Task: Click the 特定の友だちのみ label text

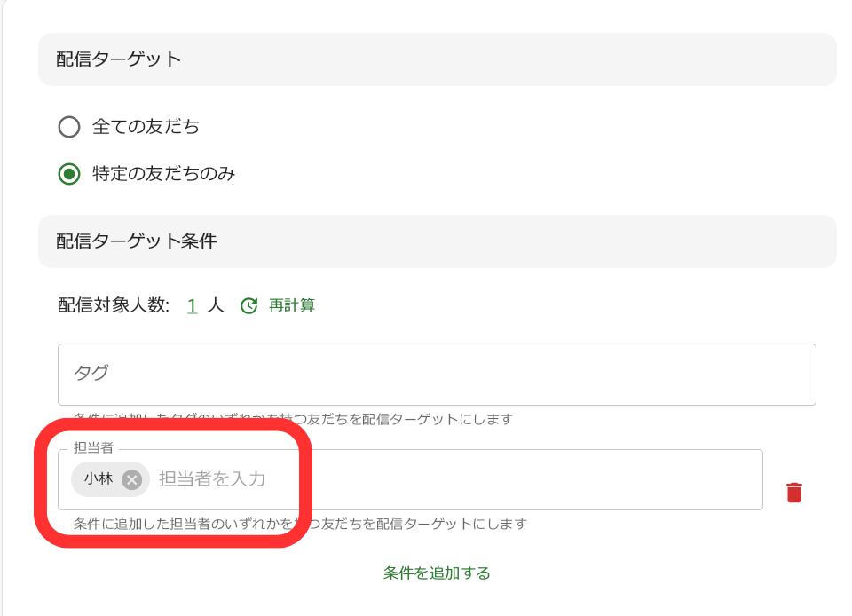Action: [164, 174]
